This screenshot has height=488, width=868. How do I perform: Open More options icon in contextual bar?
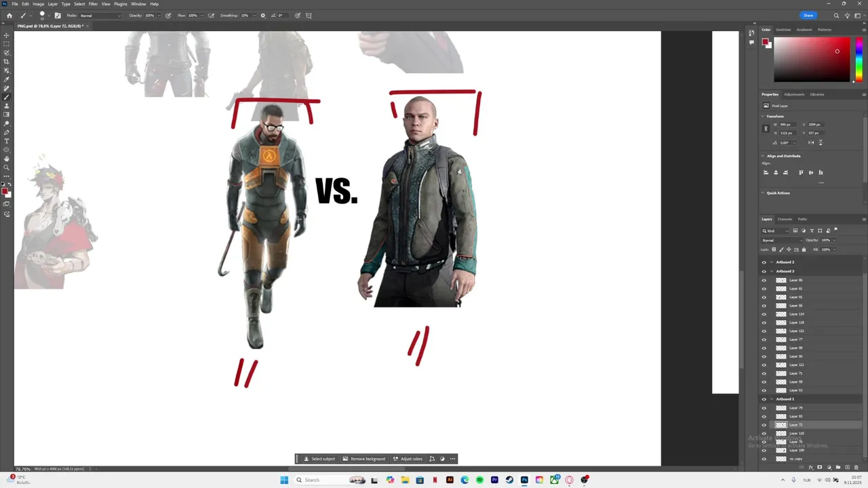pos(452,459)
